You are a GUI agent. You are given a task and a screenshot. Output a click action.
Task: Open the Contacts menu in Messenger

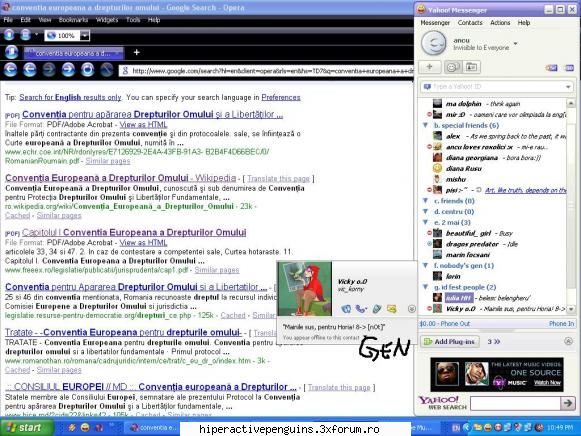coord(470,23)
